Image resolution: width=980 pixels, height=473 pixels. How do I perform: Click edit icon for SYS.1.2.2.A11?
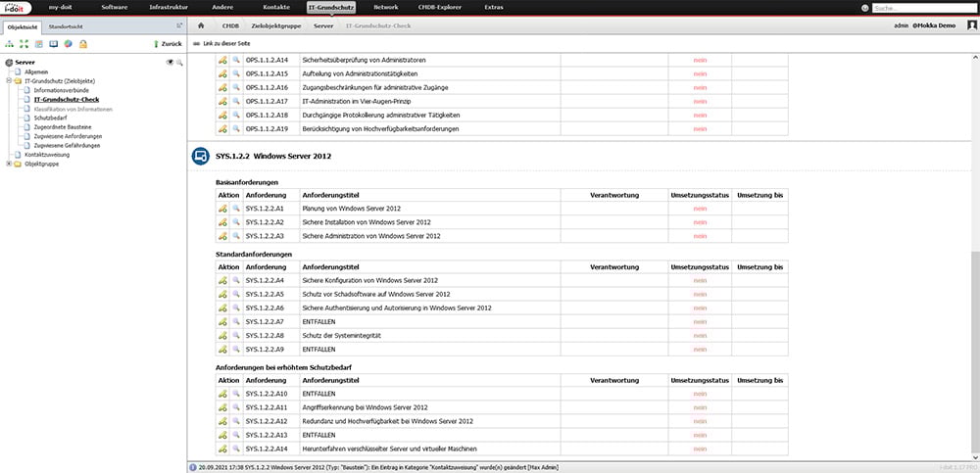click(x=222, y=407)
